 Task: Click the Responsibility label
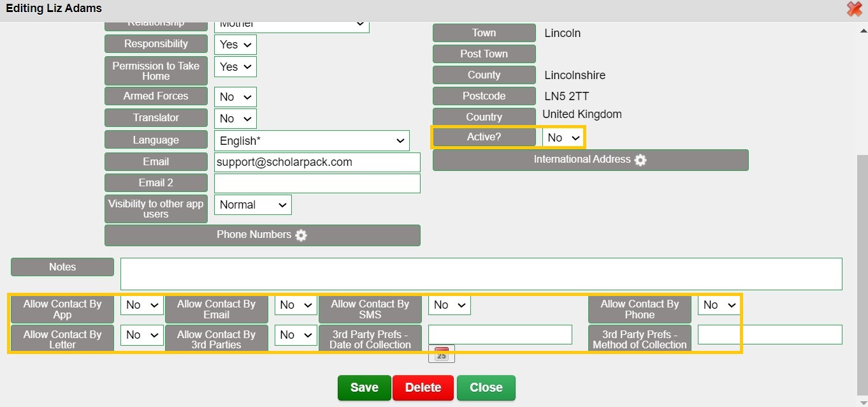pyautogui.click(x=156, y=44)
